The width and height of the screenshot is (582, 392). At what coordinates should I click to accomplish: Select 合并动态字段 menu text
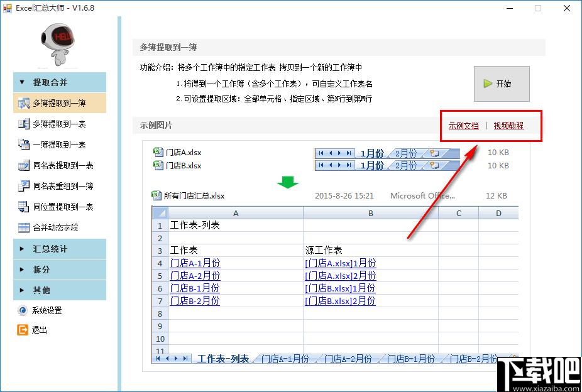coord(56,227)
